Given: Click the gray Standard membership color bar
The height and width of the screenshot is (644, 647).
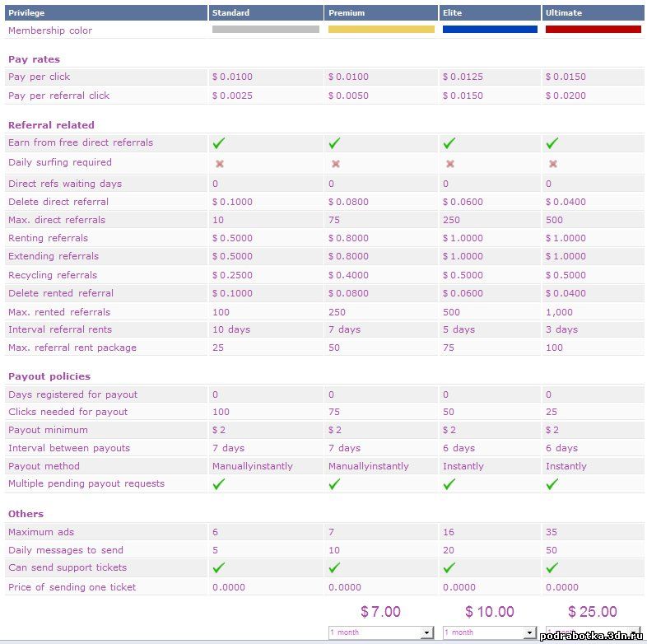Looking at the screenshot, I should click(266, 30).
